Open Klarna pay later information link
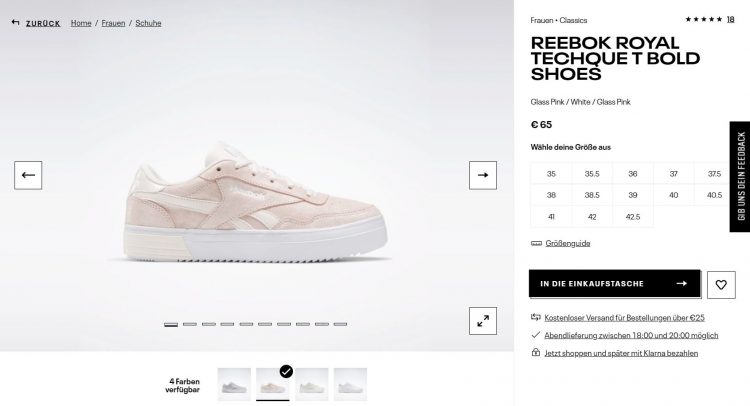Viewport: 750px width, 406px height. (621, 353)
